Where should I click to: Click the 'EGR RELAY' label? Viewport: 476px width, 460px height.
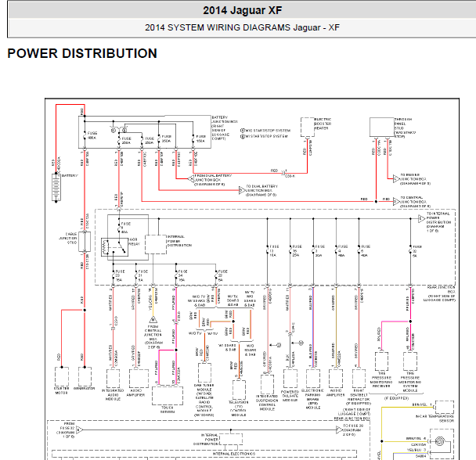tap(134, 242)
